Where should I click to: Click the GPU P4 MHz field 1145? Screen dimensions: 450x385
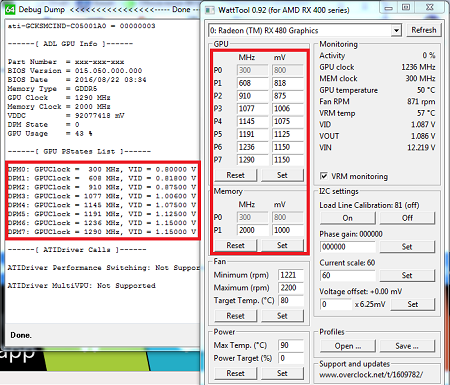(x=253, y=121)
